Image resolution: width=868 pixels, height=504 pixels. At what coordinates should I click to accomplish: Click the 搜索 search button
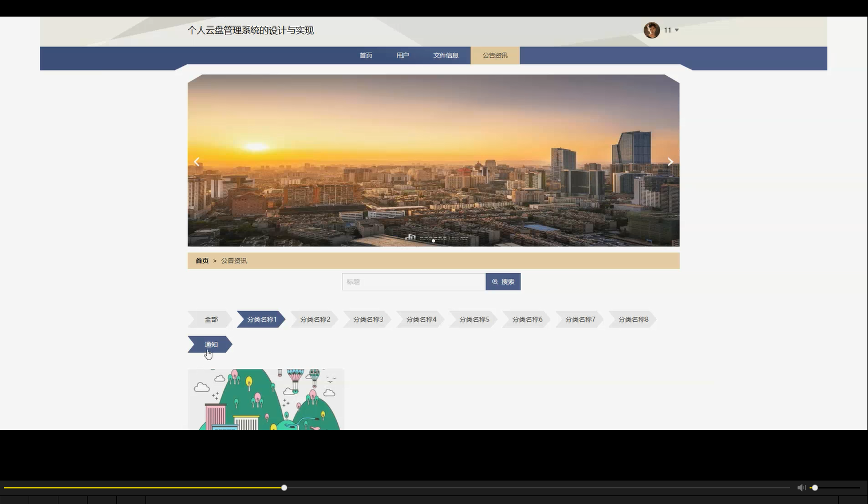pos(503,281)
